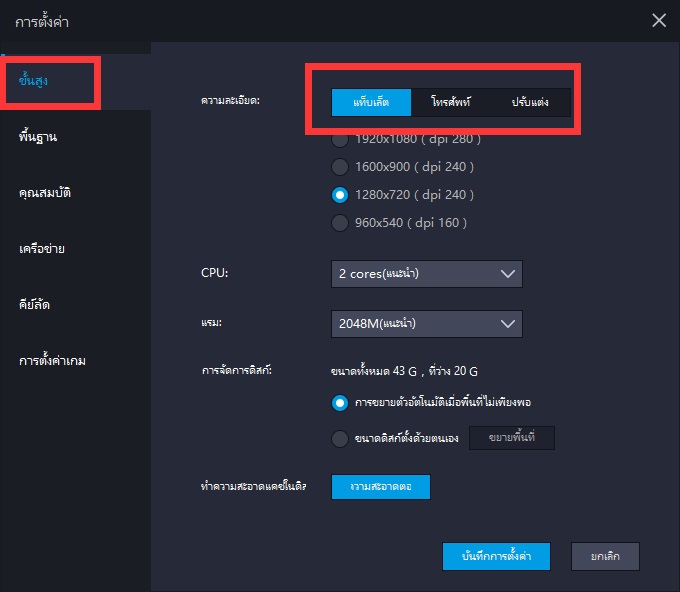Click บันทึกการตั้งค่า to save settings

pyautogui.click(x=496, y=556)
